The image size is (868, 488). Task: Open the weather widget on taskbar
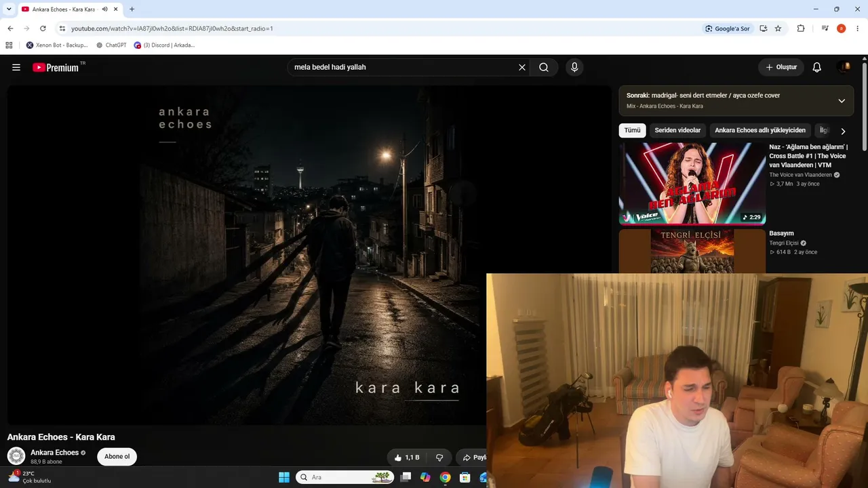coord(29,477)
